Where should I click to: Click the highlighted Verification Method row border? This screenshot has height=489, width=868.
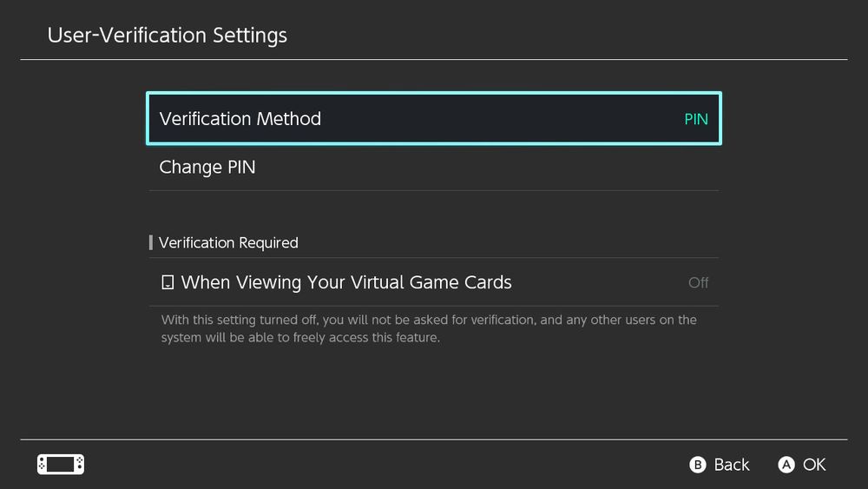(x=434, y=94)
